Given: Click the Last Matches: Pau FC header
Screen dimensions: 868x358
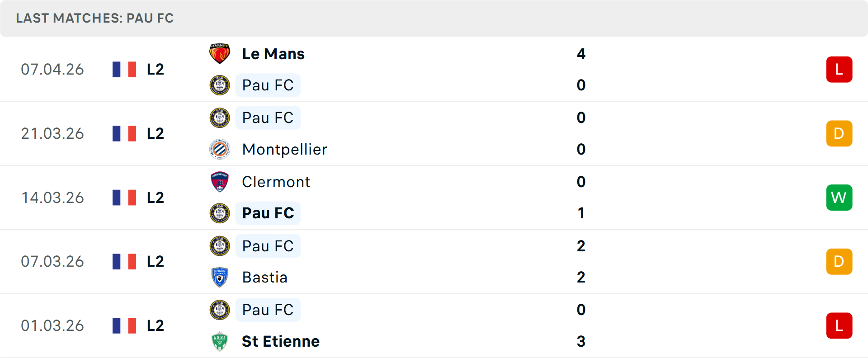Looking at the screenshot, I should pyautogui.click(x=95, y=18).
